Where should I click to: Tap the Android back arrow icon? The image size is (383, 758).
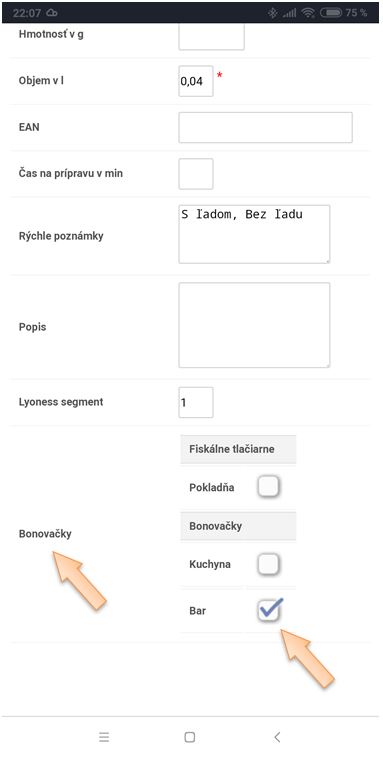click(x=277, y=737)
